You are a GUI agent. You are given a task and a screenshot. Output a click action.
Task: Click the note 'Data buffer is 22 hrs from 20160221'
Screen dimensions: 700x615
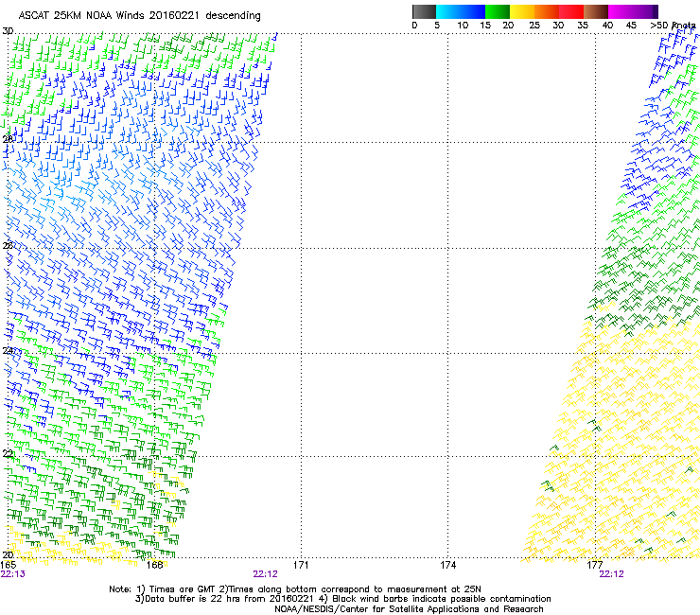226,599
